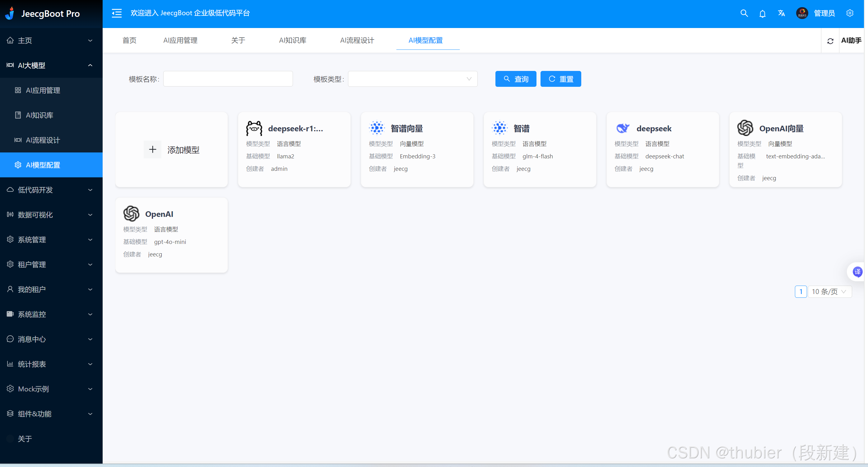Click the 模板名称 input field
Viewport: 868px width, 467px height.
pyautogui.click(x=228, y=79)
